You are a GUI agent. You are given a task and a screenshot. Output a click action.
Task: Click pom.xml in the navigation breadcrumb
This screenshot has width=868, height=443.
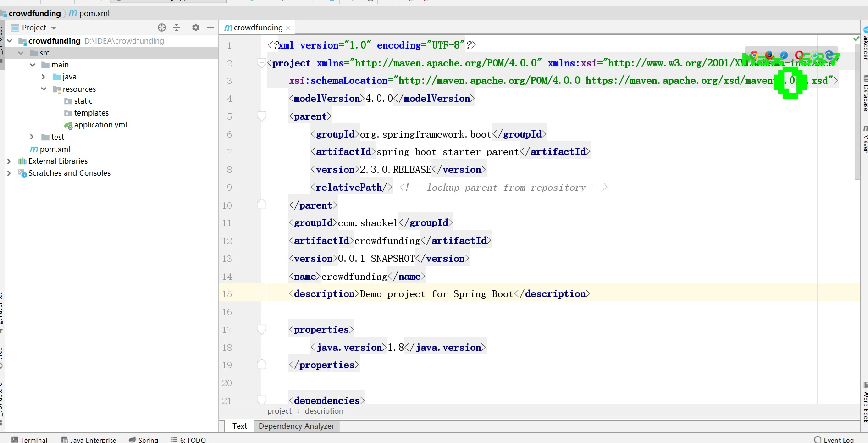(94, 13)
